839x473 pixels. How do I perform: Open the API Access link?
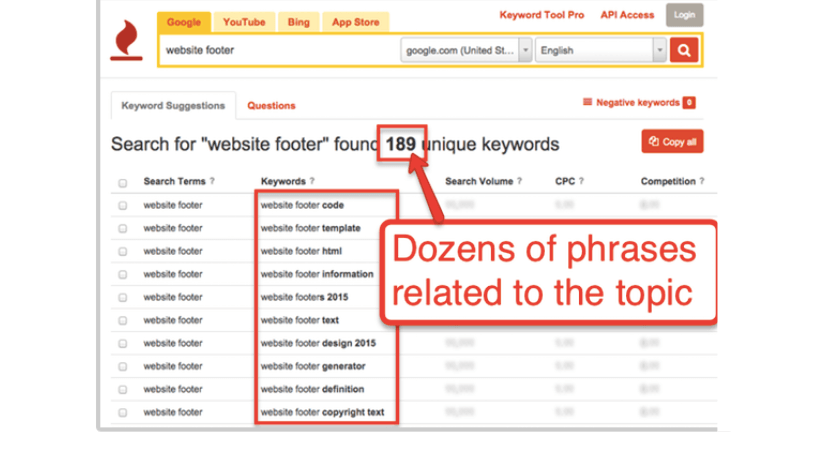pos(627,15)
